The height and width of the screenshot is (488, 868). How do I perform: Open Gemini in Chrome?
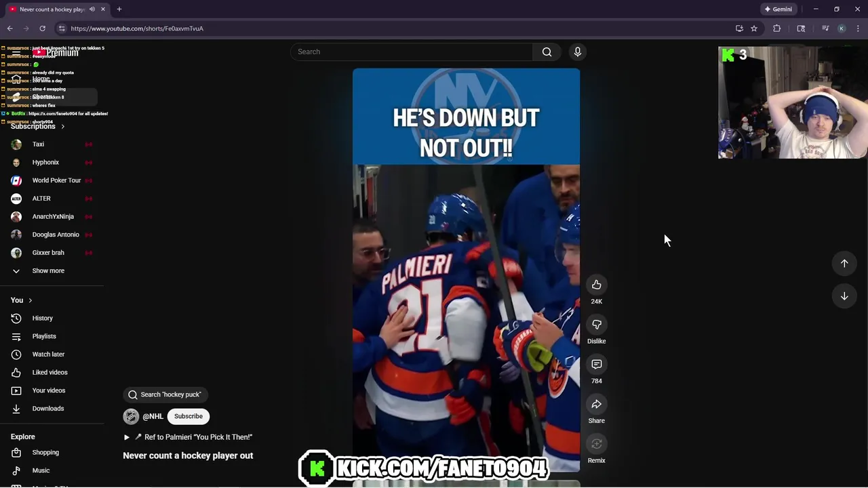click(x=778, y=9)
